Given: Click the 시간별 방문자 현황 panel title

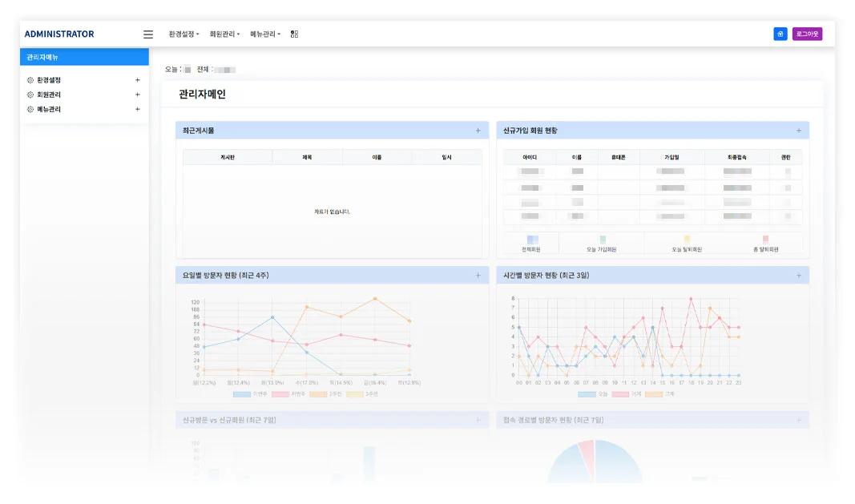Looking at the screenshot, I should tap(546, 276).
